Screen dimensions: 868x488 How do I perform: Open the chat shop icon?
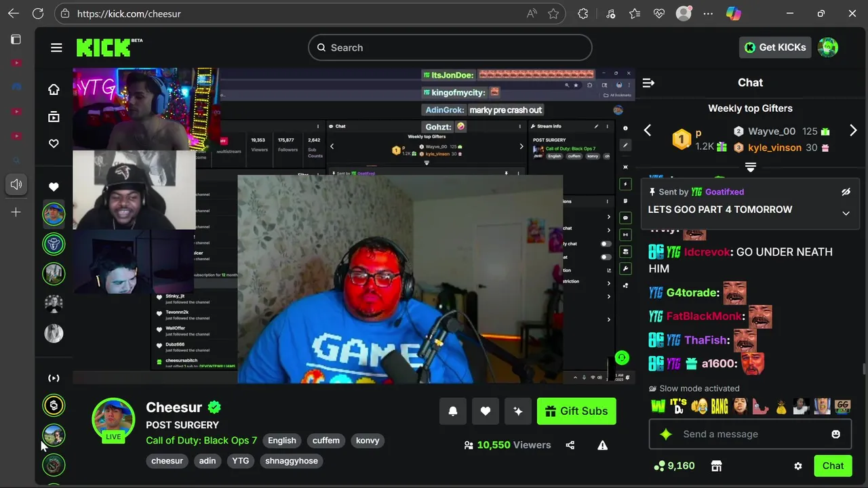click(x=716, y=466)
